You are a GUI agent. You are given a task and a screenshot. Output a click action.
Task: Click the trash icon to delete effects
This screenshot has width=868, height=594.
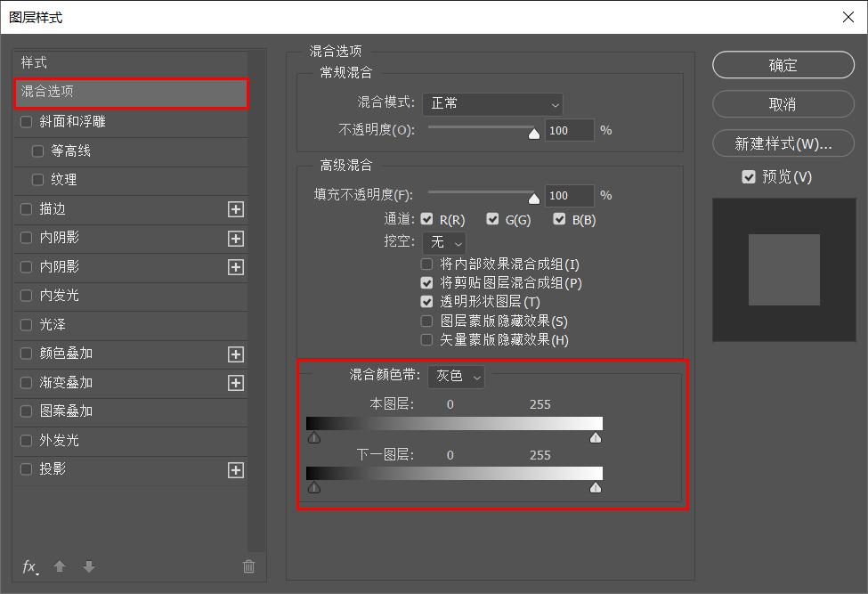tap(249, 566)
